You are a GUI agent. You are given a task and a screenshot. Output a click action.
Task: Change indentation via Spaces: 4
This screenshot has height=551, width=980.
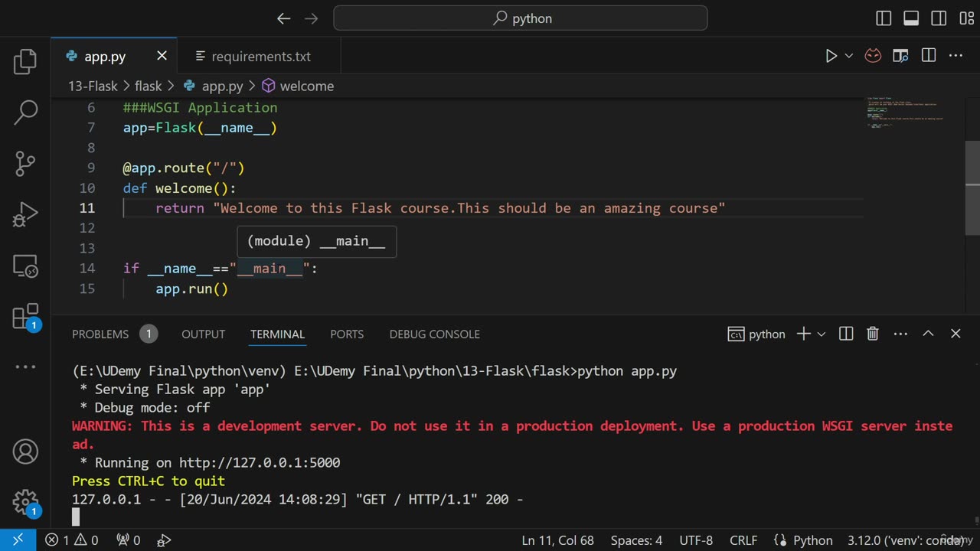[636, 540]
